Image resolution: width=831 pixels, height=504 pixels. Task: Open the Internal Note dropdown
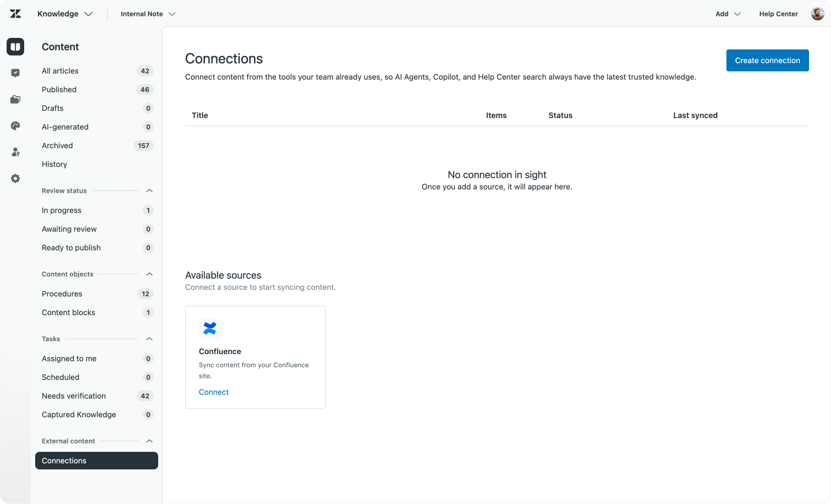pyautogui.click(x=148, y=14)
